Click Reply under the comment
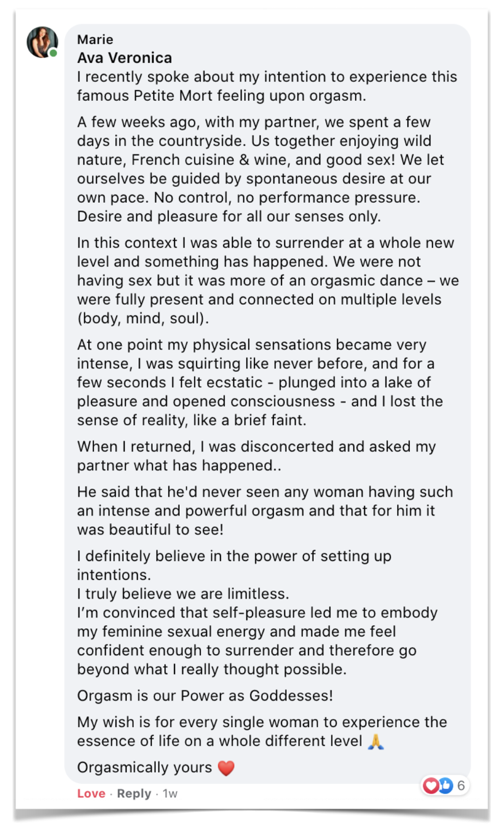The height and width of the screenshot is (830, 504). click(x=134, y=794)
